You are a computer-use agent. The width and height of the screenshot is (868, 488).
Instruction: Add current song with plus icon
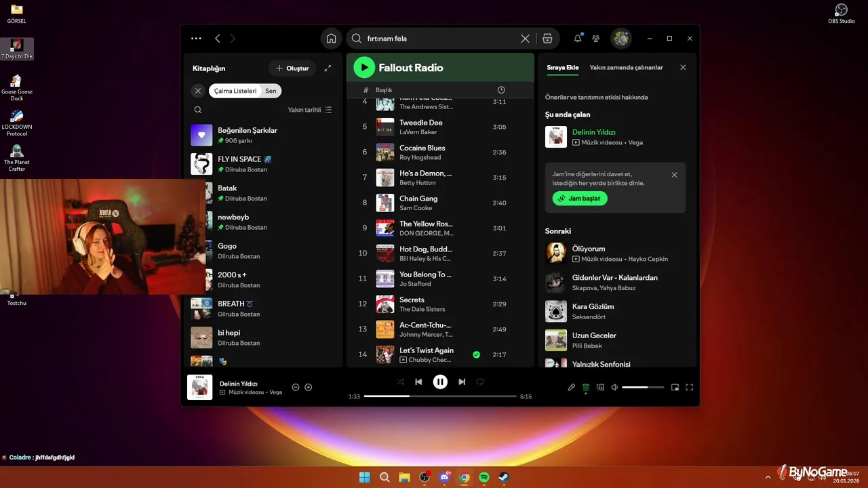coord(309,387)
